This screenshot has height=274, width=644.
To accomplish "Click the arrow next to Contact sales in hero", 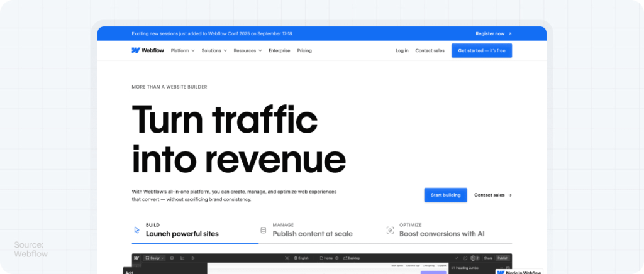I will pos(510,195).
